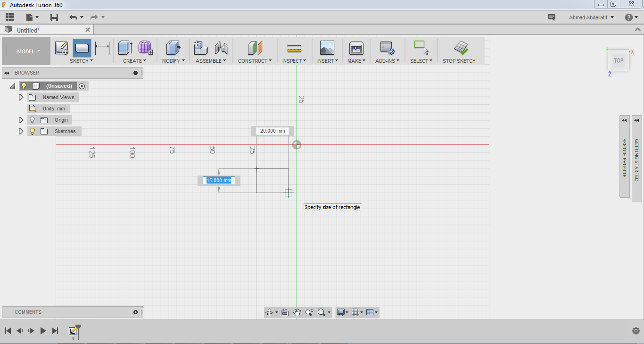Select the Sketch Dimension tool
The width and height of the screenshot is (644, 344).
coord(102,48)
